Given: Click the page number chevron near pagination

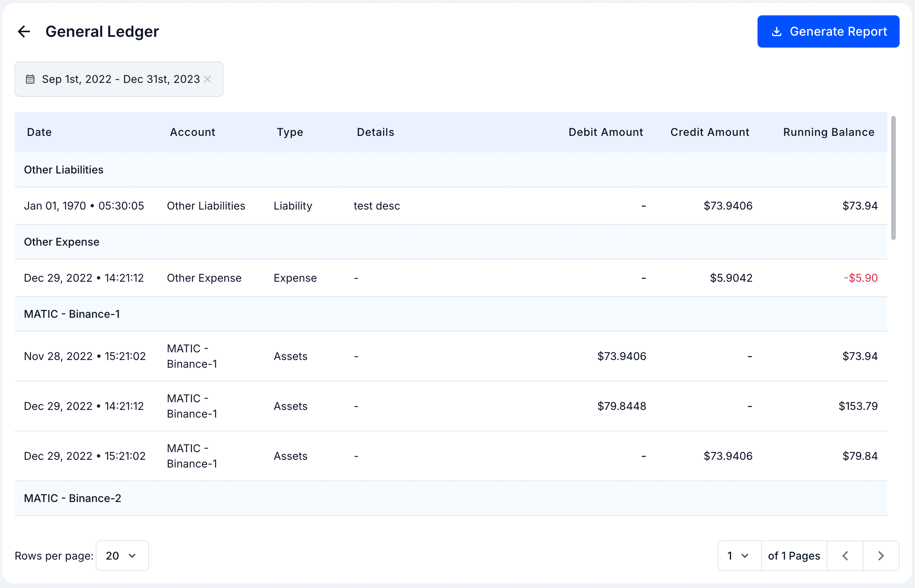Looking at the screenshot, I should [x=745, y=555].
